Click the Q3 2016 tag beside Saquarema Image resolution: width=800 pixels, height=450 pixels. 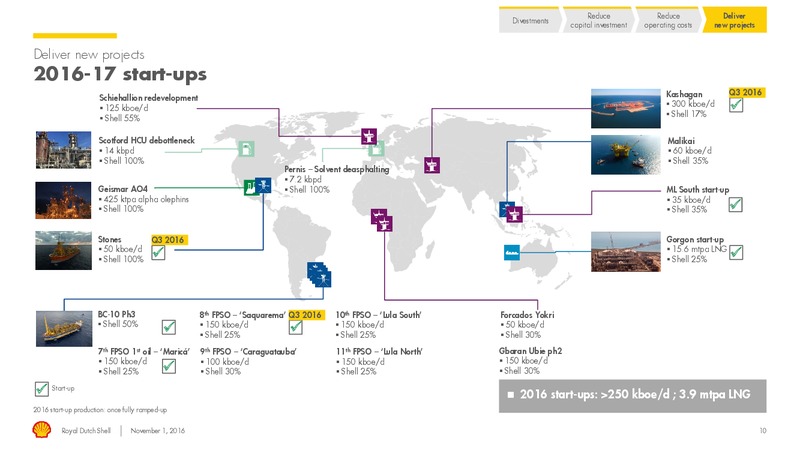click(305, 315)
